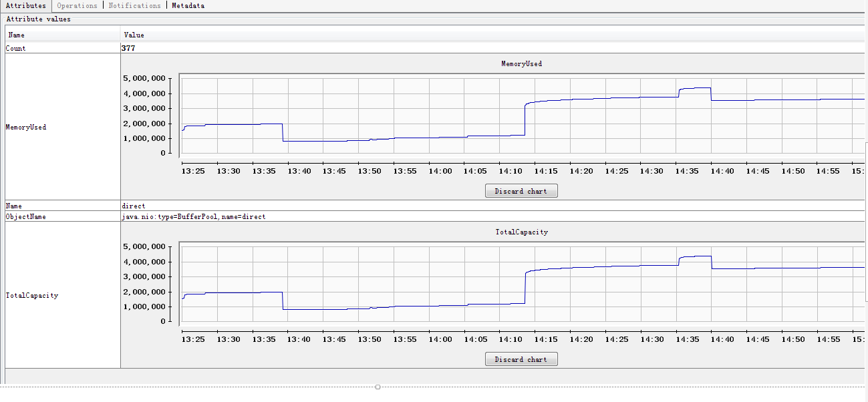Click the Count value 377
This screenshot has height=402, width=868.
128,48
